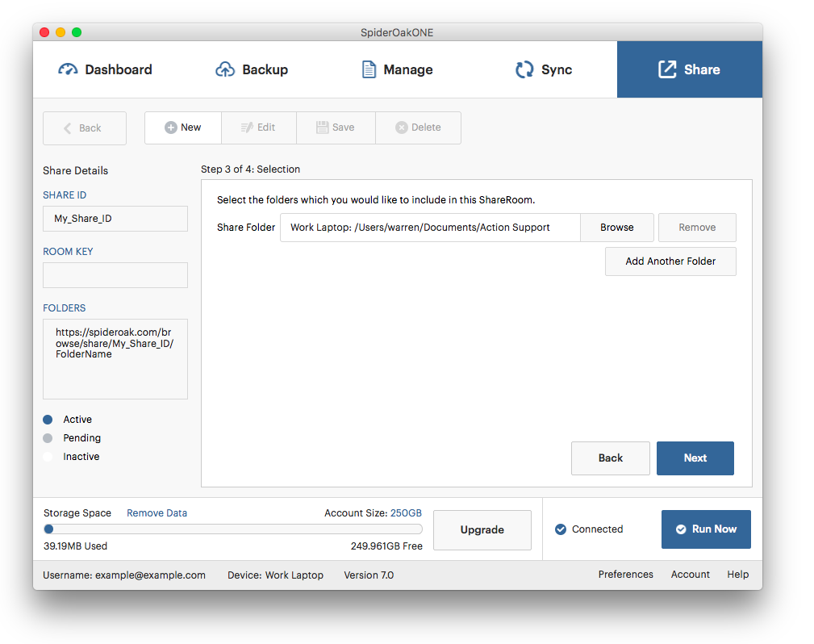This screenshot has height=644, width=814.
Task: Click the yellow minimize window button
Action: pyautogui.click(x=61, y=32)
